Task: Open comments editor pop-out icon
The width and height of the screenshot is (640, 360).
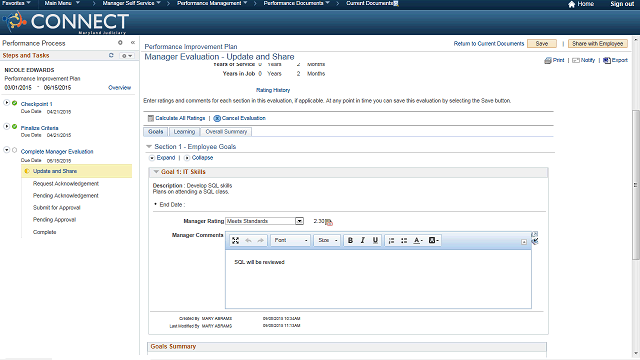Action: pos(535,234)
